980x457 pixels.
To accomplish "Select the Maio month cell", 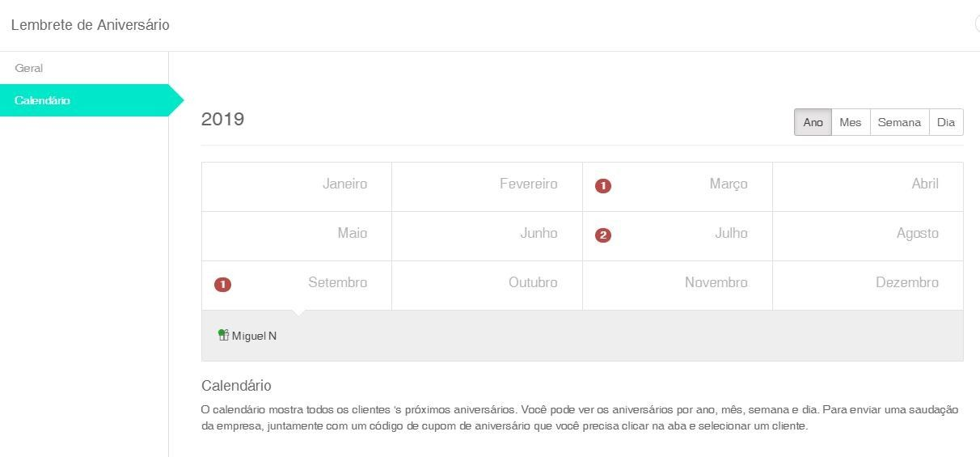I will (297, 236).
